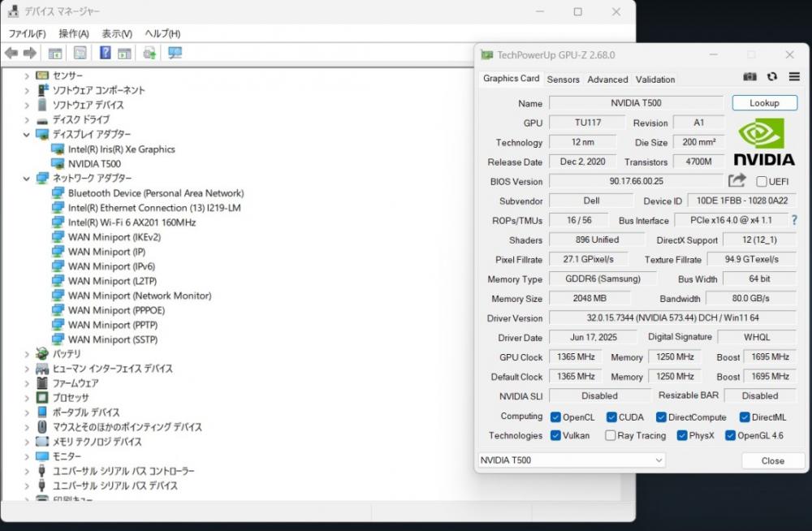Screen dimensions: 812x531
Task: Expand the ソフトウェア コンポーネント node
Action: click(x=27, y=91)
